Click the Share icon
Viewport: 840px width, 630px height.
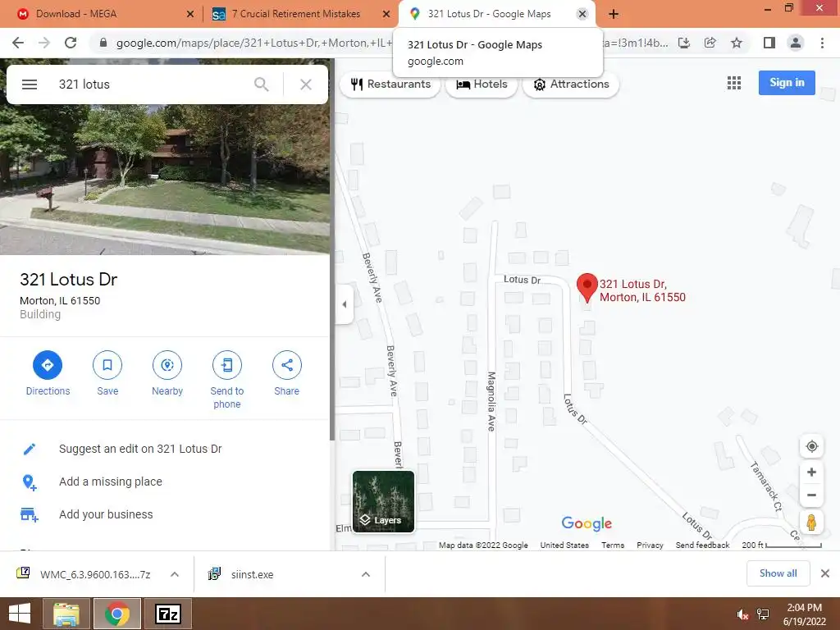pyautogui.click(x=286, y=365)
